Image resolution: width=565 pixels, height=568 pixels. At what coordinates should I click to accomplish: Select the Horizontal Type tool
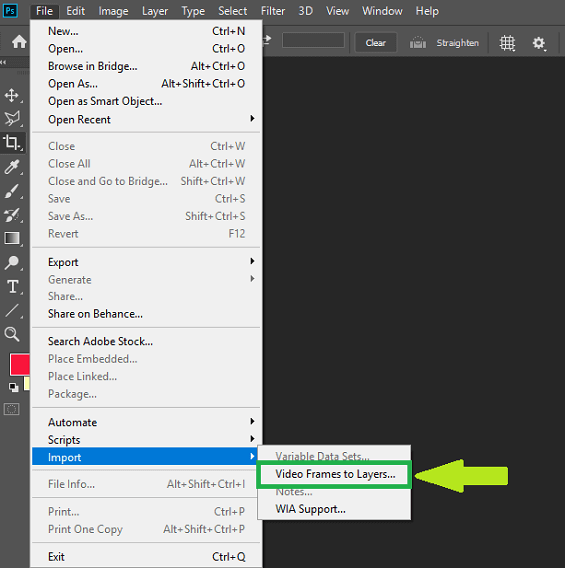click(12, 287)
